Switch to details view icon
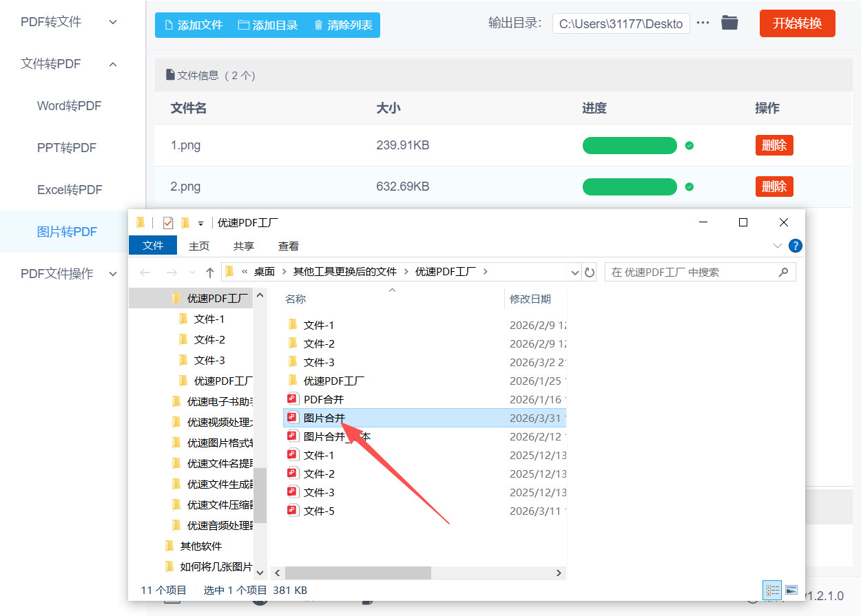Image resolution: width=861 pixels, height=616 pixels. 772,590
